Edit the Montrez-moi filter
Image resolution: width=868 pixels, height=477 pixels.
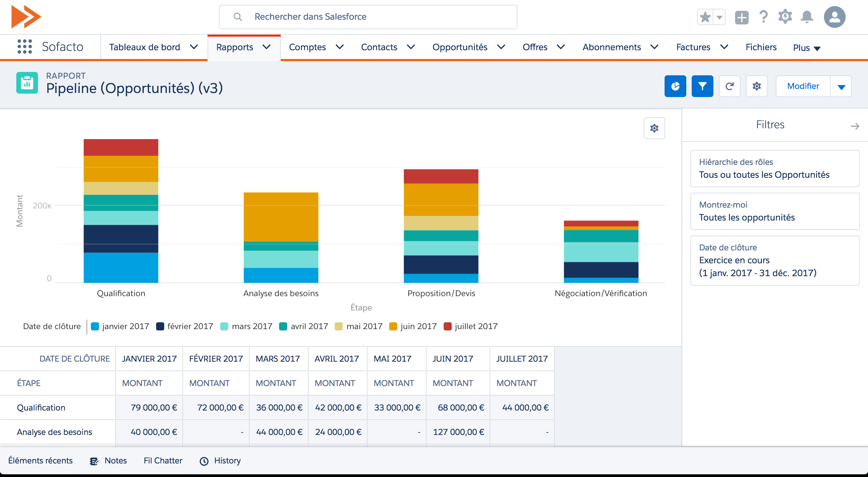pyautogui.click(x=775, y=211)
